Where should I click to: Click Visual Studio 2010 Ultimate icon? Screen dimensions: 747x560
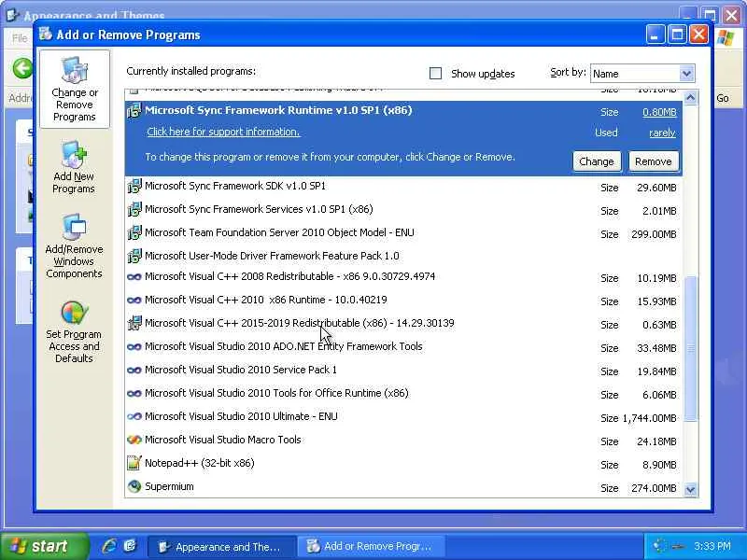[x=134, y=416]
